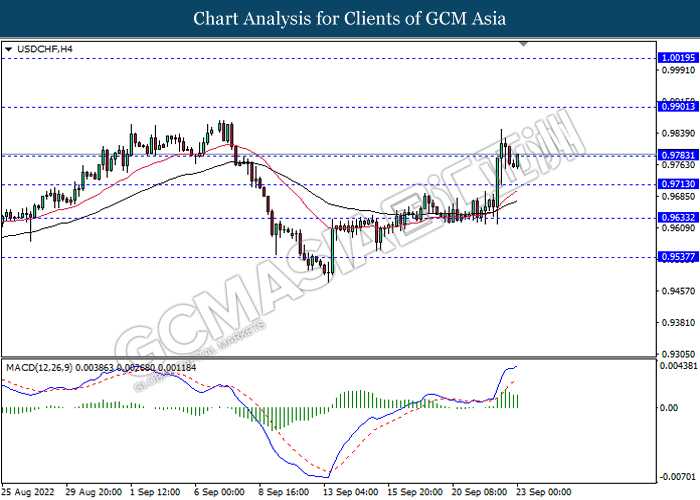
Task: Click the divider between price chart and MACD
Action: click(x=329, y=357)
